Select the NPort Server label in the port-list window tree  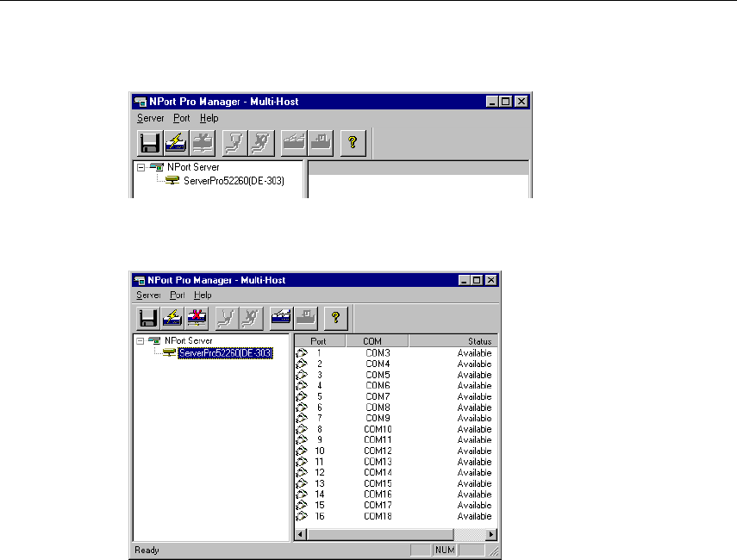(x=188, y=340)
